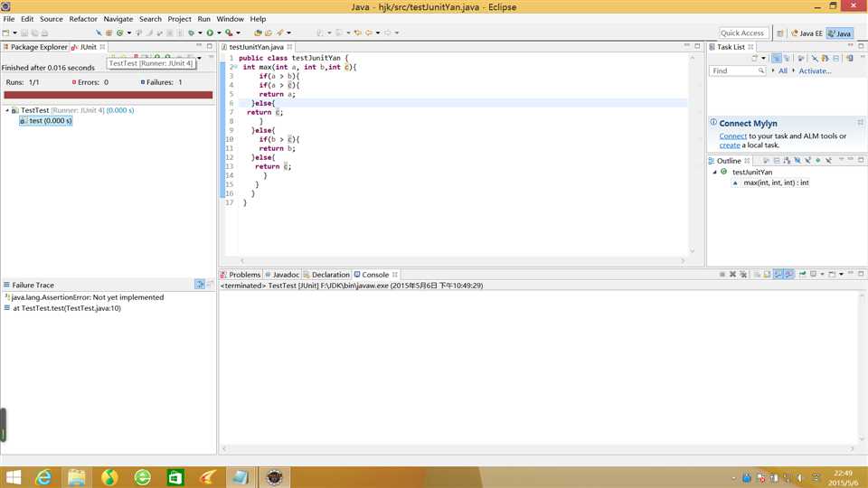Screen dimensions: 868x488
Task: Open the Run button dropdown arrow
Action: pos(219,33)
